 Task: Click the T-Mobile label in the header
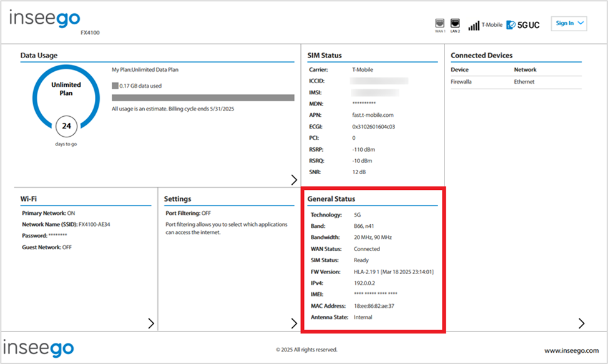click(x=492, y=25)
